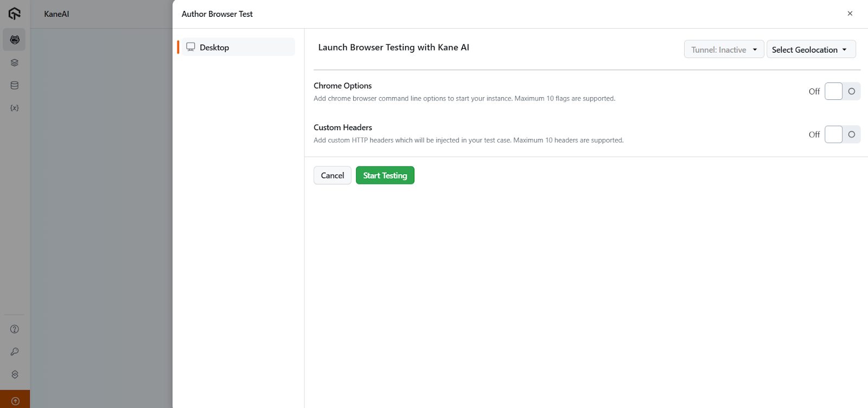Open the help question mark icon
868x408 pixels.
point(15,329)
